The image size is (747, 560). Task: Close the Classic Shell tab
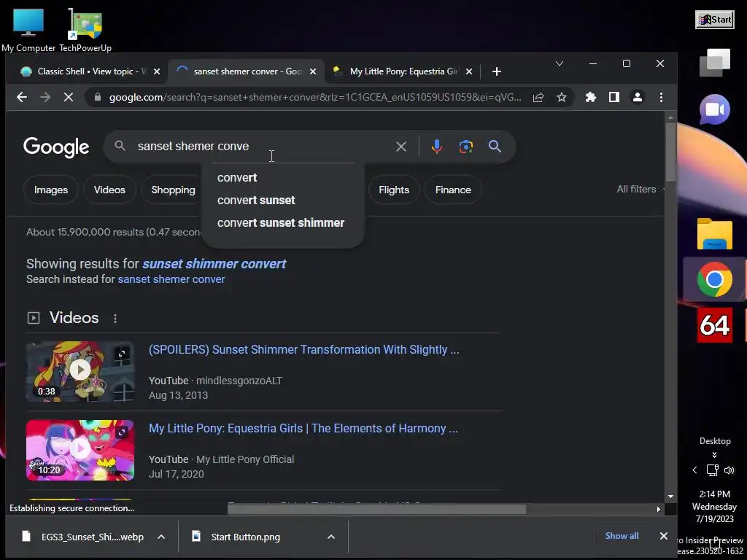click(157, 71)
